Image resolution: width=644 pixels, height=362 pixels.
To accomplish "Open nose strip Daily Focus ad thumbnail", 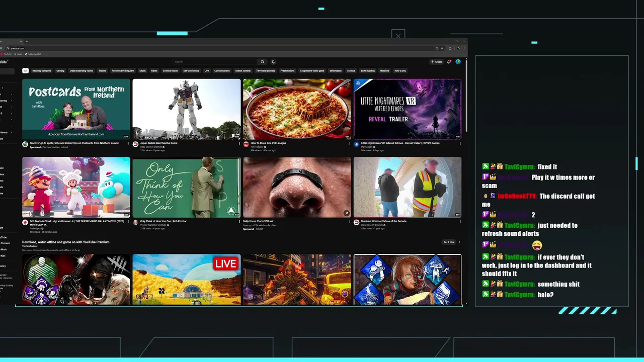I will click(x=297, y=188).
